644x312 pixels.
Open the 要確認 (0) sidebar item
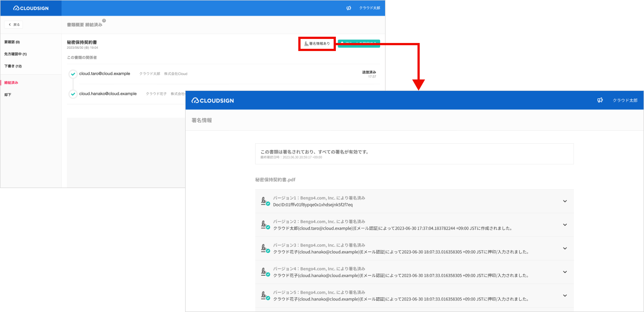click(x=12, y=42)
